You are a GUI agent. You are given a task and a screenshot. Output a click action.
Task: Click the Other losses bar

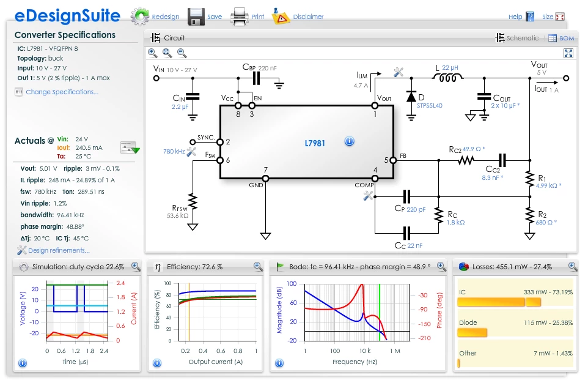(458, 363)
